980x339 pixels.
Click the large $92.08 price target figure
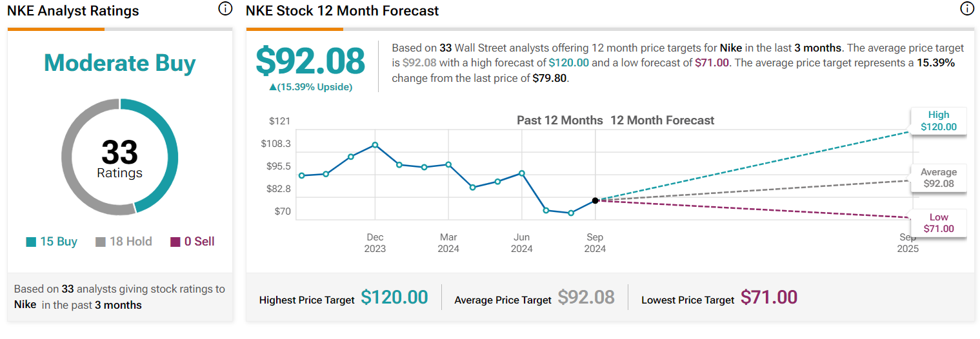click(310, 61)
